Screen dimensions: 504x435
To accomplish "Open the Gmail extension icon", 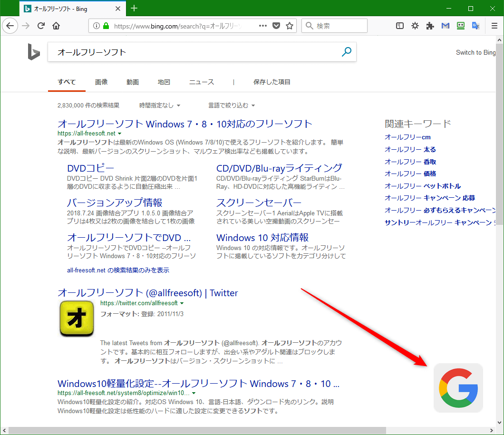I will click(445, 26).
